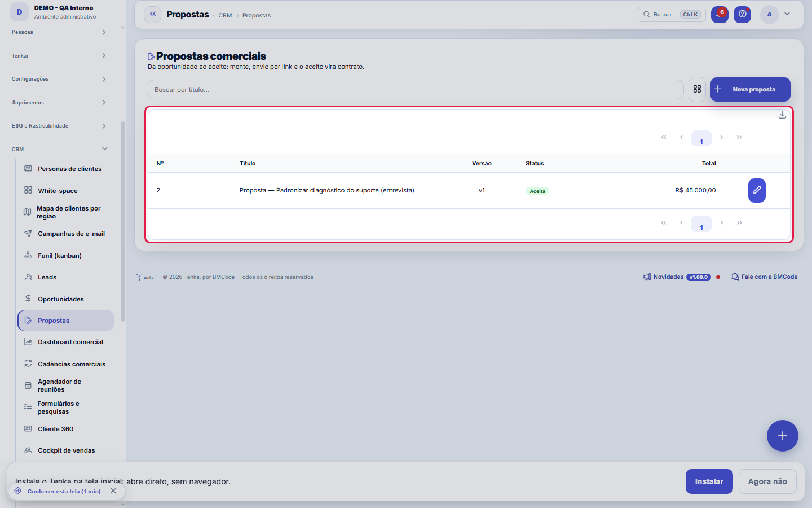Expand the Tenkai sidebar section
The image size is (812, 508).
click(59, 55)
